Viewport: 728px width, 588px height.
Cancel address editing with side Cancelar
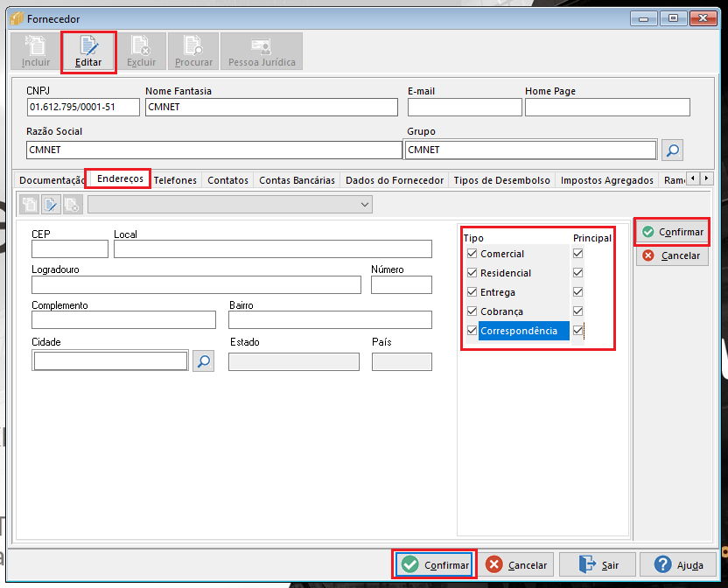coord(672,255)
